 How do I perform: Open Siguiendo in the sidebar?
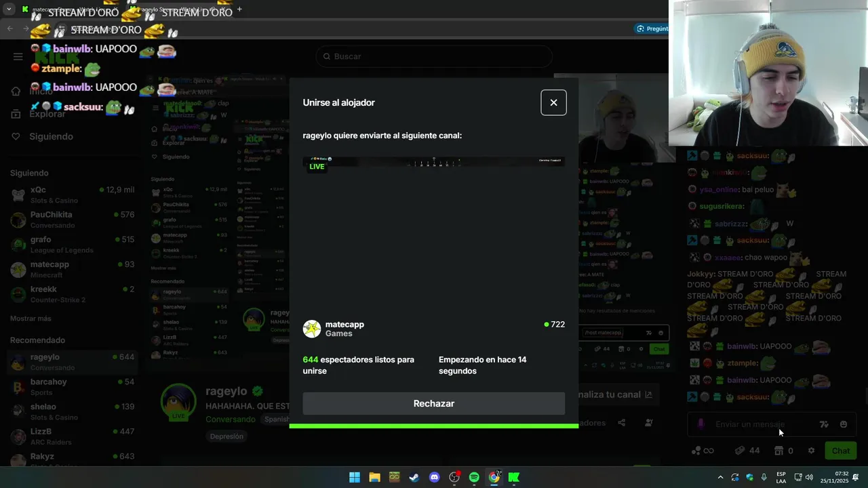[x=51, y=136]
